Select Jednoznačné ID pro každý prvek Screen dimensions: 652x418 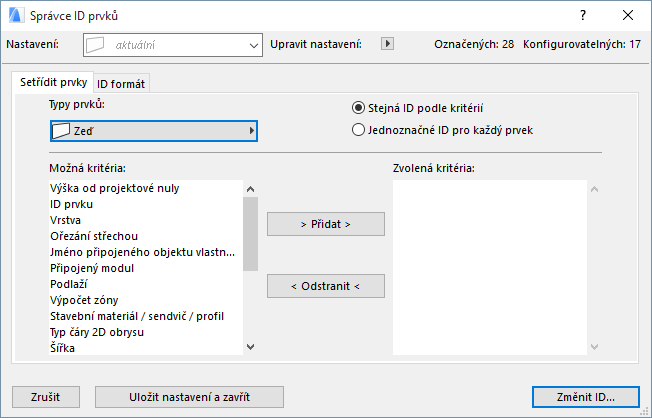coord(359,129)
